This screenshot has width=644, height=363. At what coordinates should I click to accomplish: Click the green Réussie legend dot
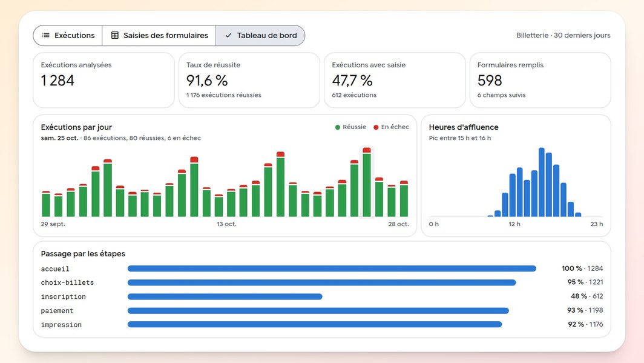[x=338, y=127]
